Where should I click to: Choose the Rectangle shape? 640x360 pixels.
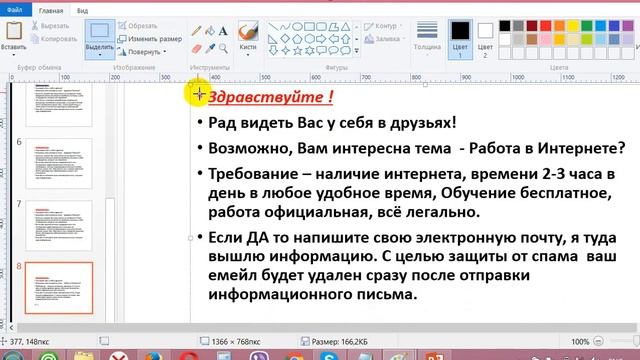coord(309,27)
